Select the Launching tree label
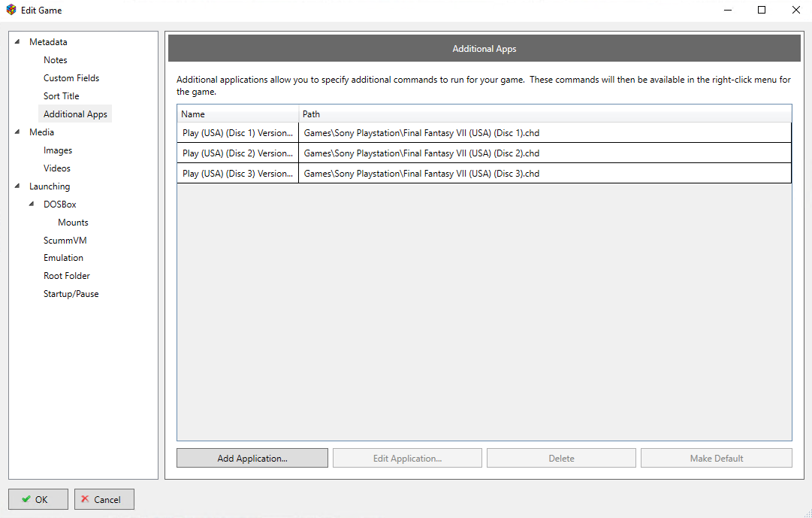 click(49, 186)
